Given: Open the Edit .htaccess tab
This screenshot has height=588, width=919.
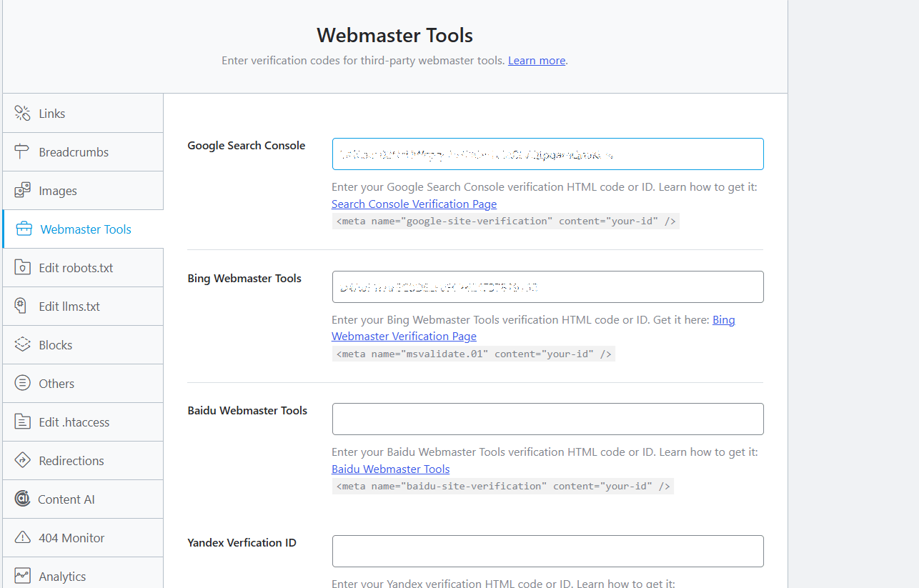Looking at the screenshot, I should click(x=83, y=422).
